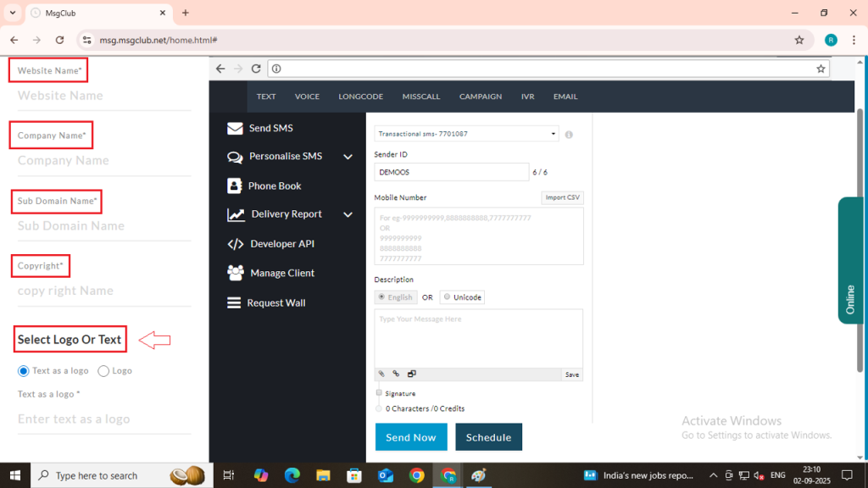Viewport: 868px width, 488px height.
Task: Click the Schedule button
Action: coord(488,437)
